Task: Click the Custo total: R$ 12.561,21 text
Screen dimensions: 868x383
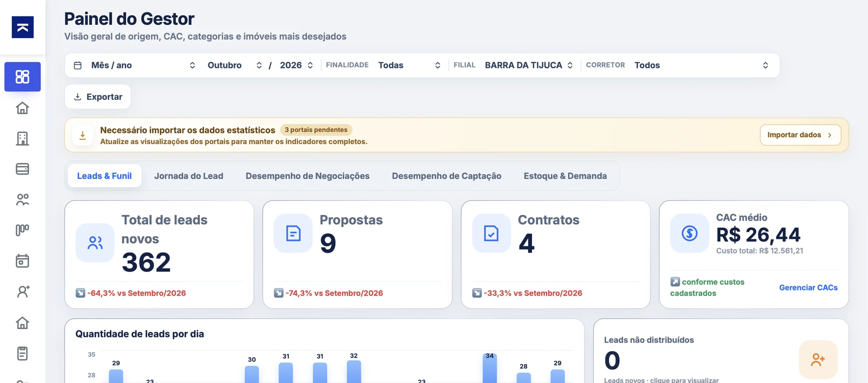Action: pyautogui.click(x=759, y=251)
